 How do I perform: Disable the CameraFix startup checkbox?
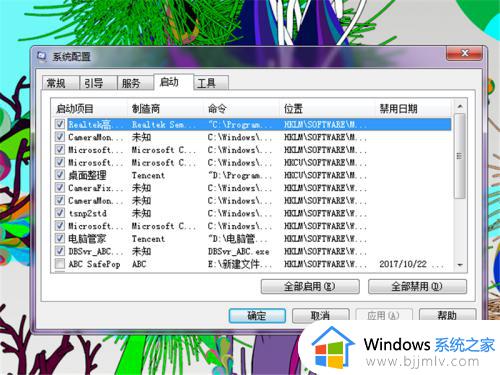(x=60, y=188)
